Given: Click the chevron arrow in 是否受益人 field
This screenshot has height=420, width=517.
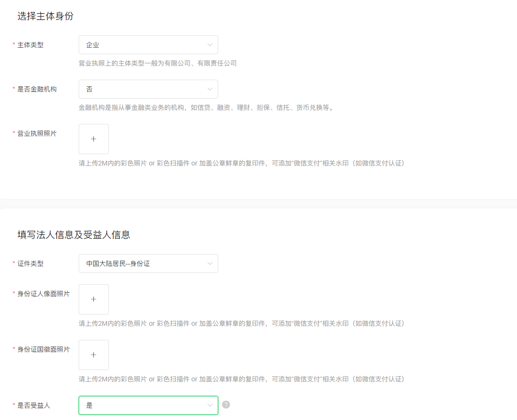Looking at the screenshot, I should click(210, 405).
